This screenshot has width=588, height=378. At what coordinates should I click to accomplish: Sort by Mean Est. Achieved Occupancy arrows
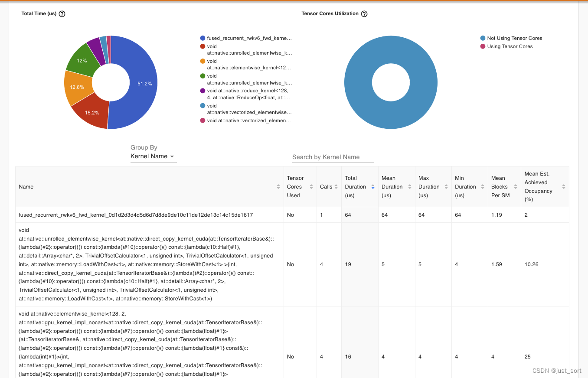[564, 187]
